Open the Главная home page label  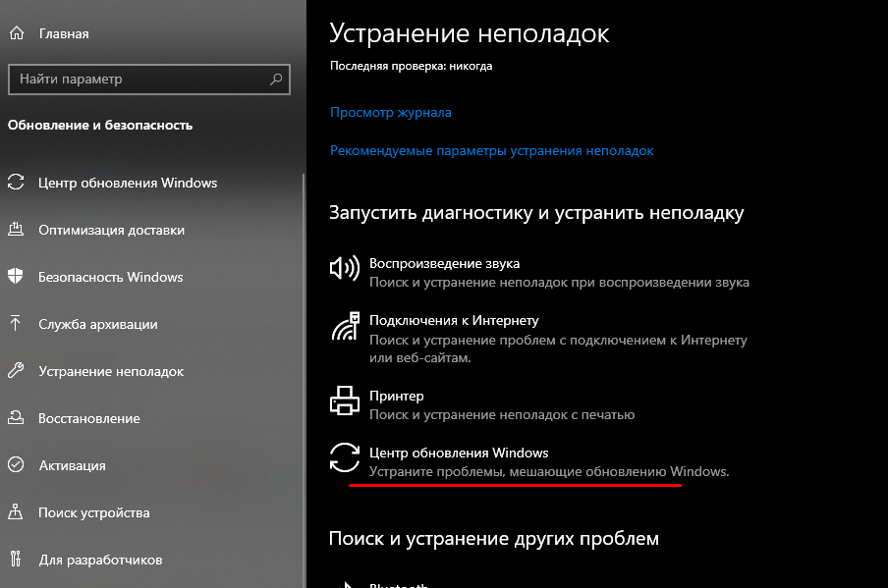click(x=64, y=34)
